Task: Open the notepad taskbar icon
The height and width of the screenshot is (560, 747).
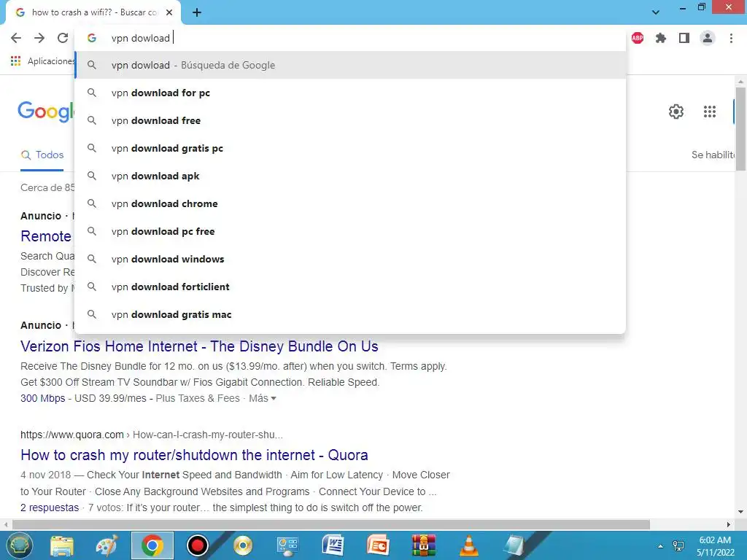Action: tap(514, 545)
